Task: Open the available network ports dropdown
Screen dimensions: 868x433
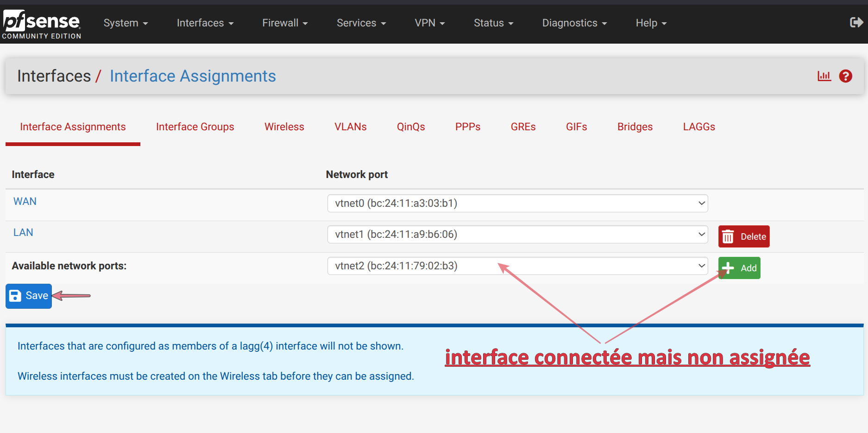Action: pos(517,266)
